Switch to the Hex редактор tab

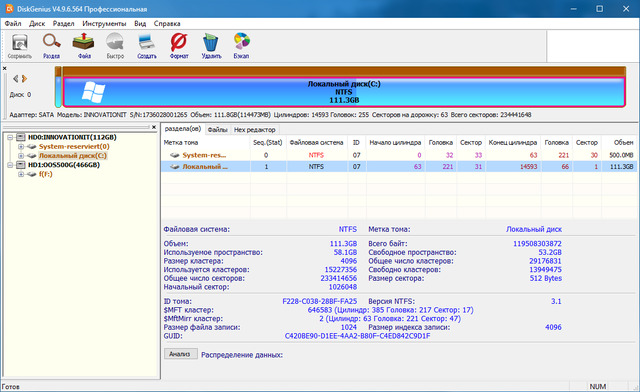pyautogui.click(x=255, y=129)
